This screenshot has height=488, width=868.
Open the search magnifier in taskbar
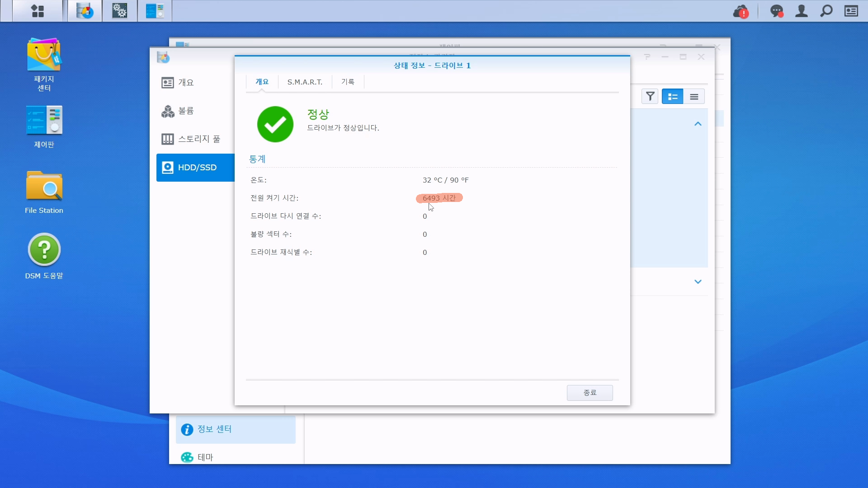tap(826, 11)
